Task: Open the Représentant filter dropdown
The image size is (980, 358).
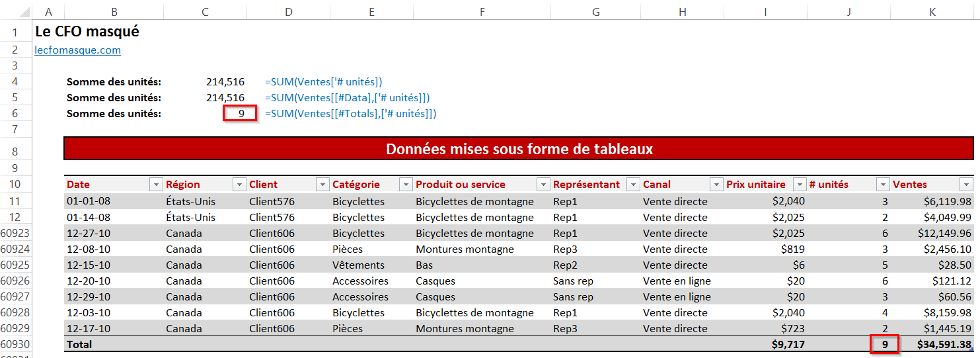Action: point(633,185)
